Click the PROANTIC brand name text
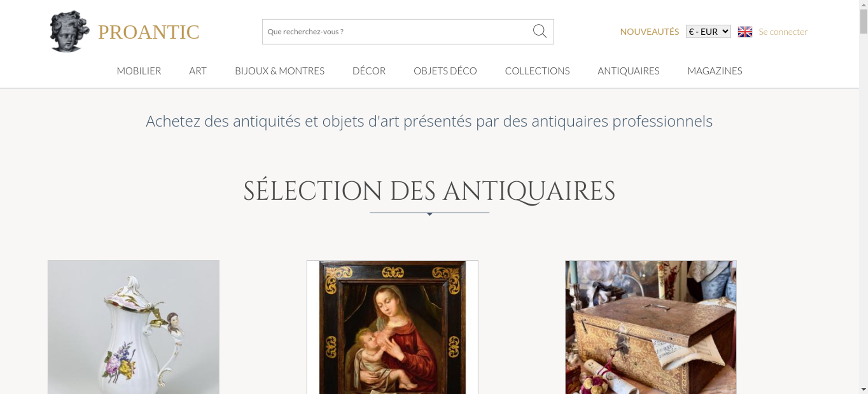This screenshot has width=868, height=394. point(148,32)
